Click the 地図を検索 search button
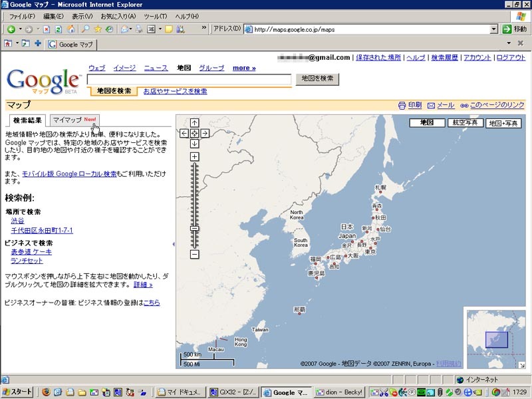 317,78
